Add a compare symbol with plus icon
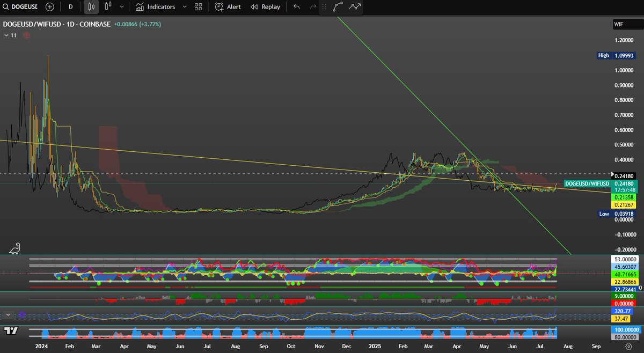 50,7
